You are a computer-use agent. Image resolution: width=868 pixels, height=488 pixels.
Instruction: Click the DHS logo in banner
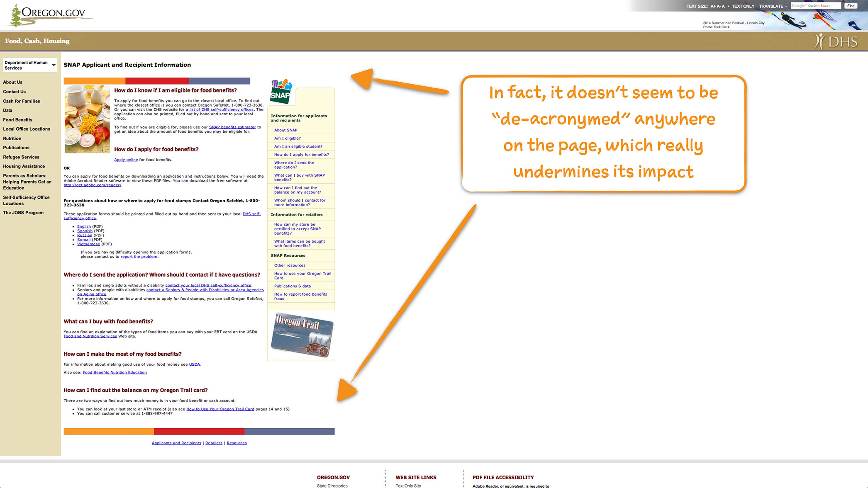click(836, 41)
